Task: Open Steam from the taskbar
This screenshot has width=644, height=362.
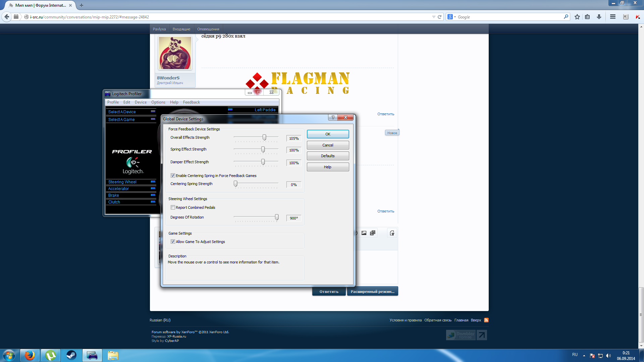Action: coord(71,355)
